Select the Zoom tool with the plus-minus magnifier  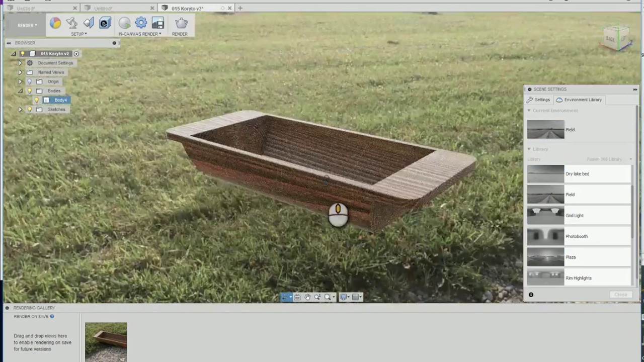[317, 297]
